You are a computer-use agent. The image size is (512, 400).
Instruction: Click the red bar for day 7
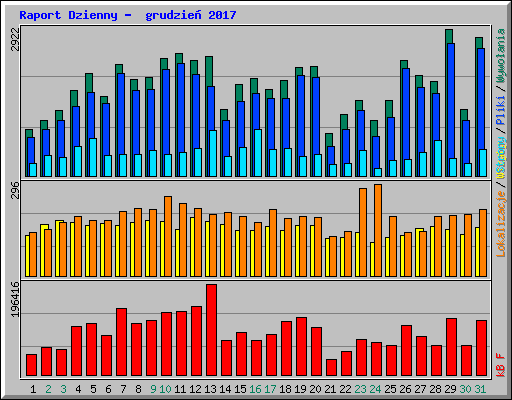(121, 342)
